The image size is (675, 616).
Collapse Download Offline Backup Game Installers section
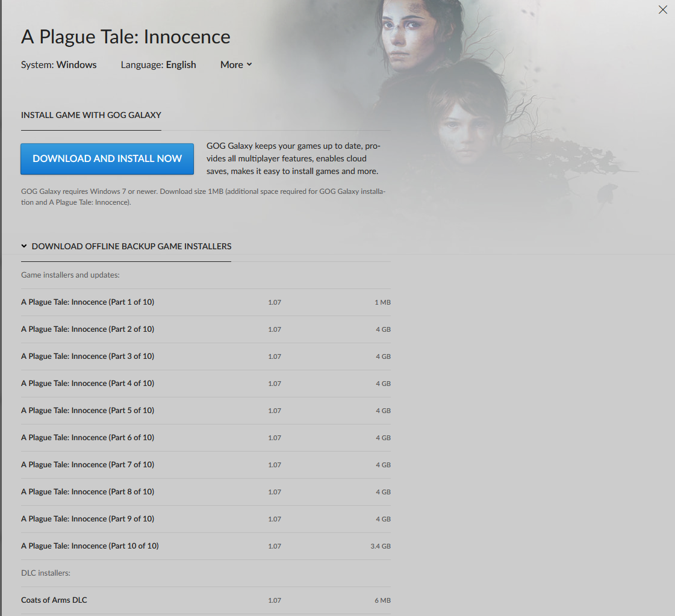(x=126, y=246)
